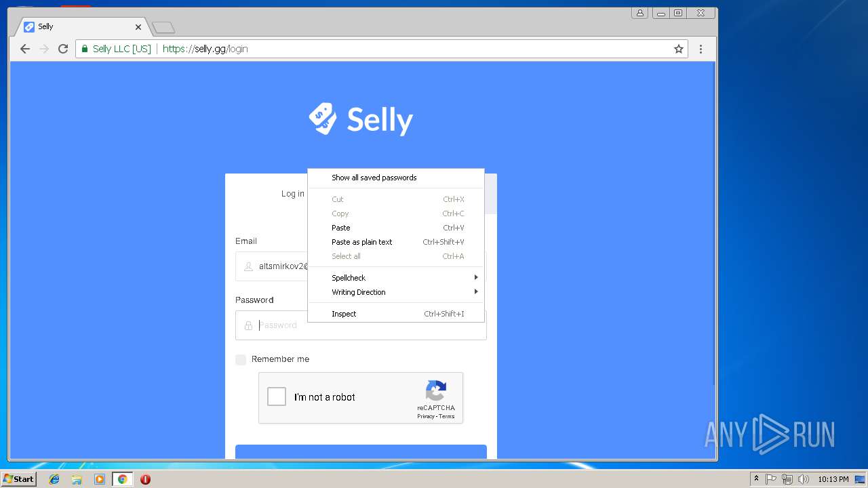Close the Selly browser tab
This screenshot has width=868, height=488.
138,27
